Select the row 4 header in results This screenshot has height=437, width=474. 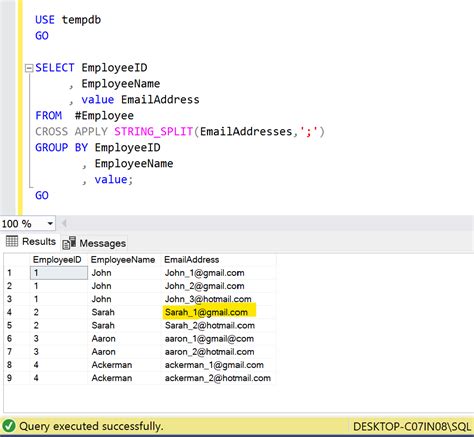17,312
